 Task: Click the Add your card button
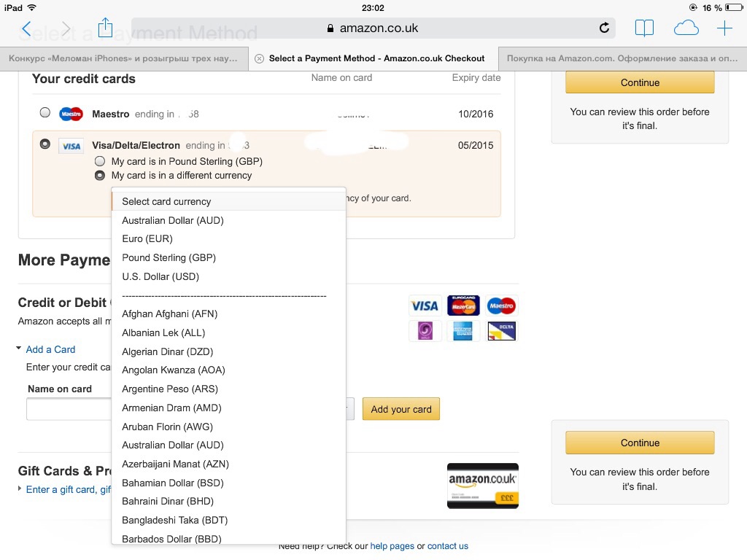click(401, 409)
